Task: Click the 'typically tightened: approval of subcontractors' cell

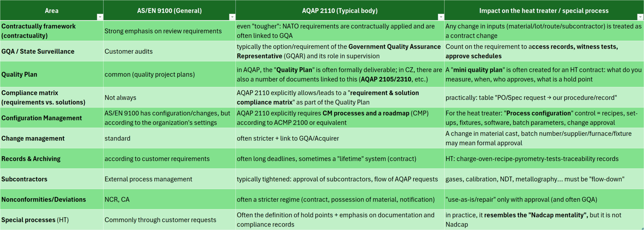Action: pos(340,179)
